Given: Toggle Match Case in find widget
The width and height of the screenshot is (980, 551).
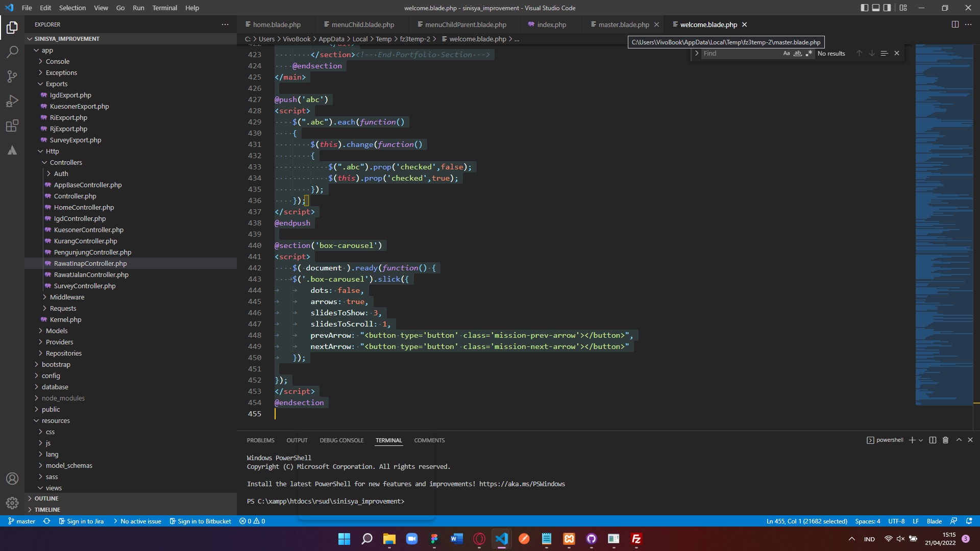Looking at the screenshot, I should 787,53.
